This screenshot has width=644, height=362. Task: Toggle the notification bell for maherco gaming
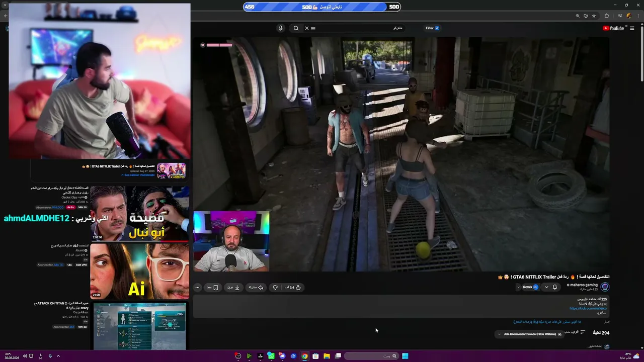[555, 287]
